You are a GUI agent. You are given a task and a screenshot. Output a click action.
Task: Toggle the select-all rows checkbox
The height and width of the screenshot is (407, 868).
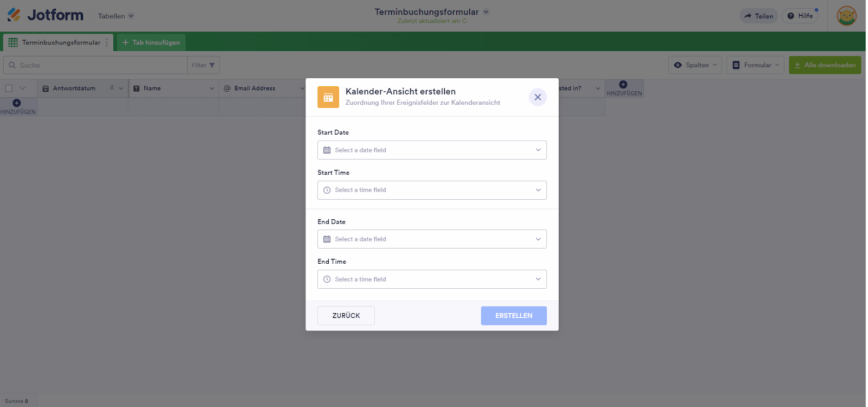coord(9,88)
